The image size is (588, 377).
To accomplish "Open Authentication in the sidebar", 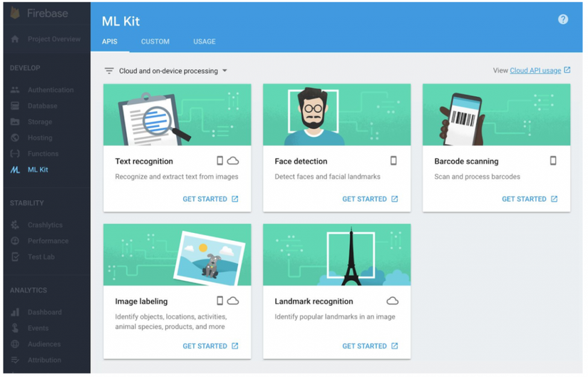I will 51,90.
